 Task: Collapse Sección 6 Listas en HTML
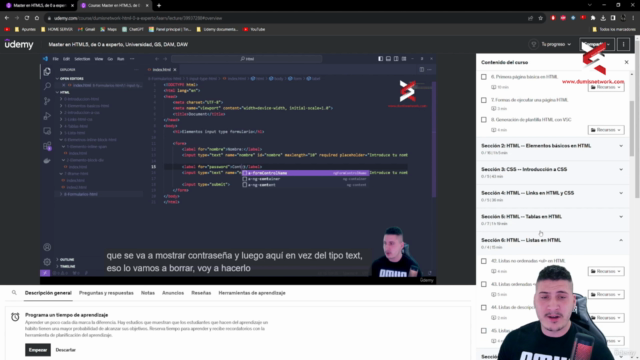tap(553, 244)
